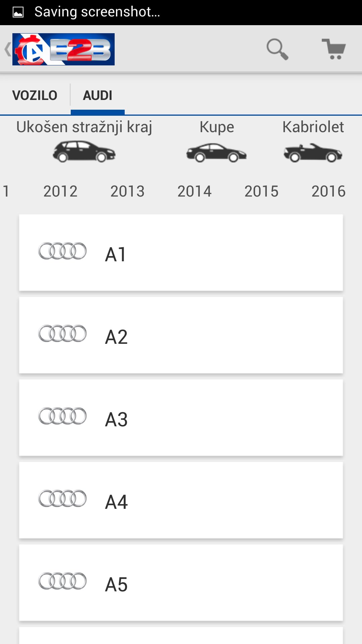Open the A4 model row
The width and height of the screenshot is (362, 644).
tap(181, 500)
